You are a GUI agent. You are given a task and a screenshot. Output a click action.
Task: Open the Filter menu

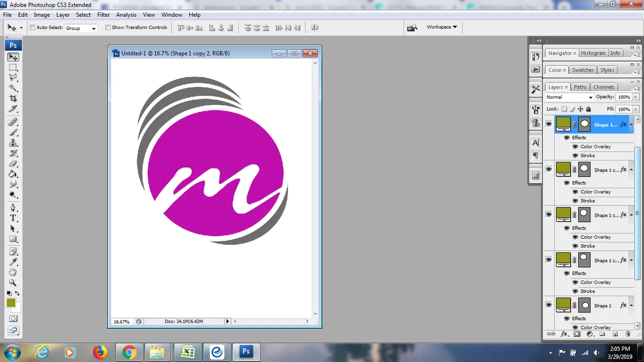103,15
